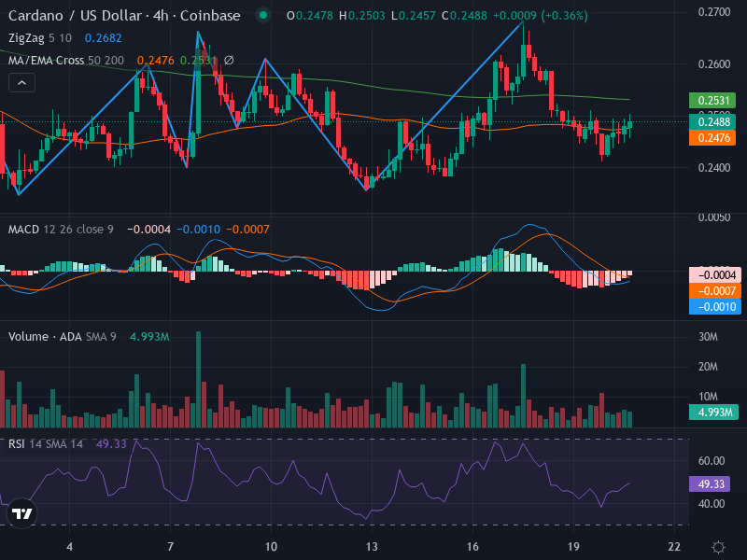Click the volume legend value 4.993M
This screenshot has height=560, width=747.
tap(149, 337)
